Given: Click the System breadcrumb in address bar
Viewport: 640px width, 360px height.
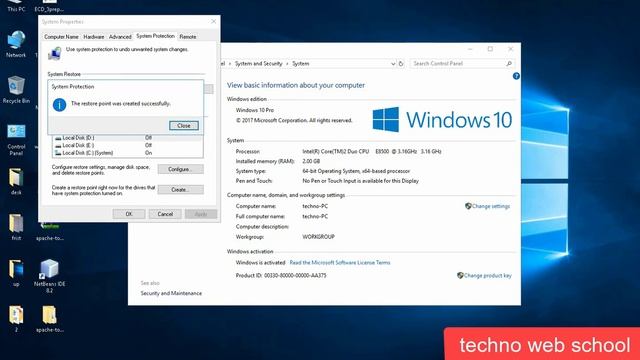Looking at the screenshot, I should [x=300, y=64].
